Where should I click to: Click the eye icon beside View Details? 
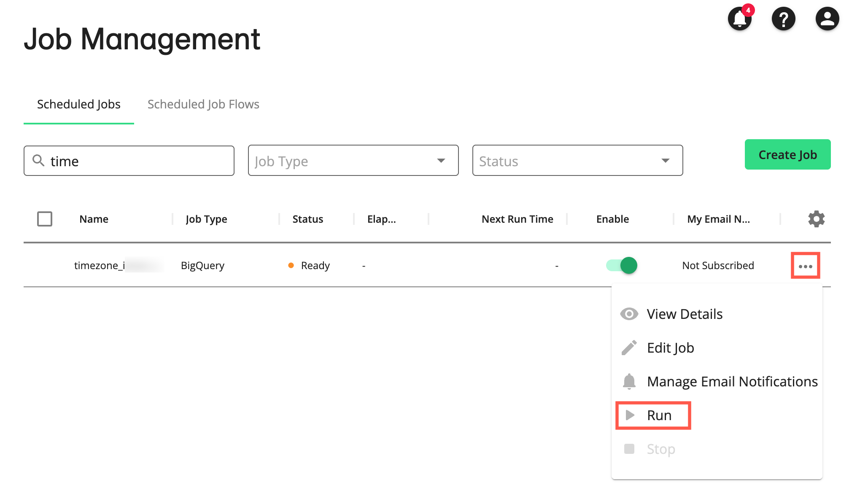click(x=629, y=314)
